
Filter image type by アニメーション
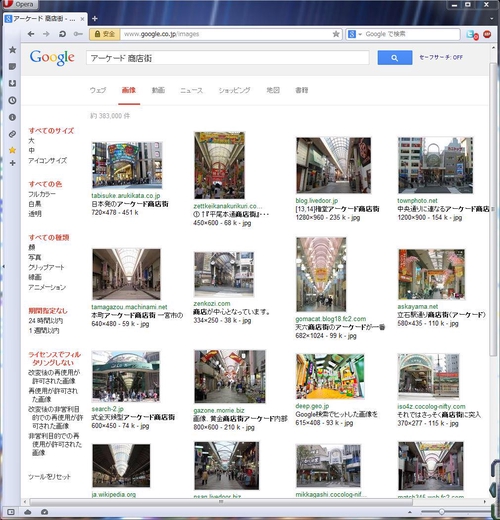click(x=47, y=287)
